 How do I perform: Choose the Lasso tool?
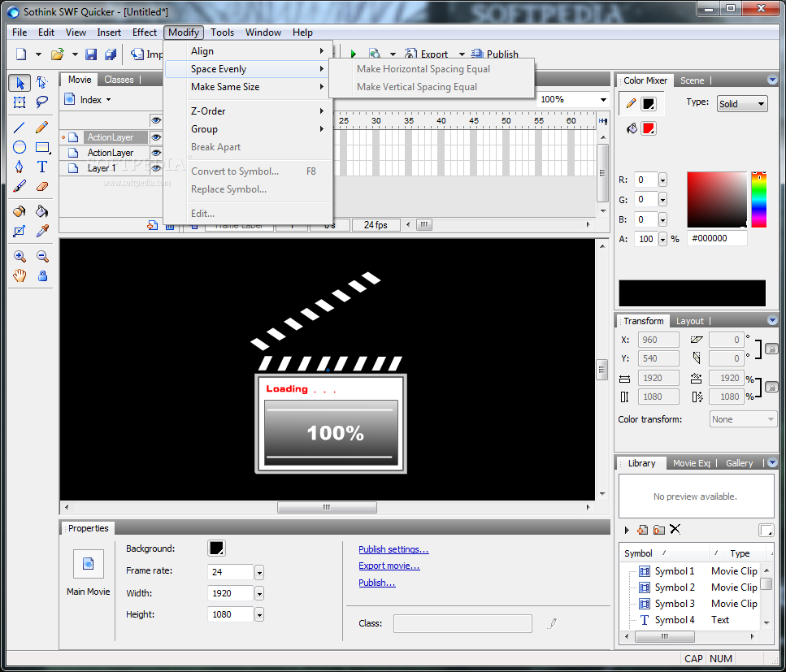coord(42,102)
